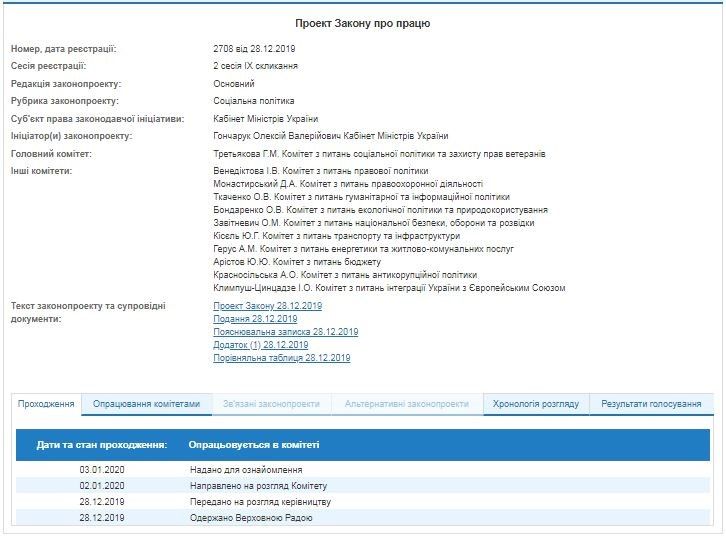The width and height of the screenshot is (726, 537).
Task: Show the Результати голосування tab
Action: pos(651,404)
